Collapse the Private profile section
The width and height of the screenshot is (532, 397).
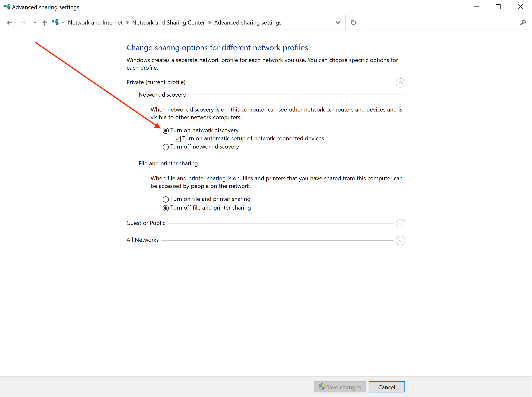400,83
